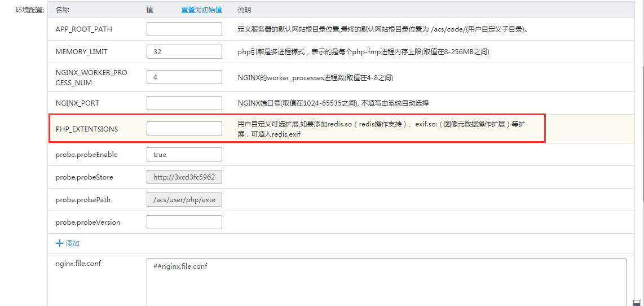Click the worker_processes description text
Screen dimensions: 644x306
pos(315,77)
